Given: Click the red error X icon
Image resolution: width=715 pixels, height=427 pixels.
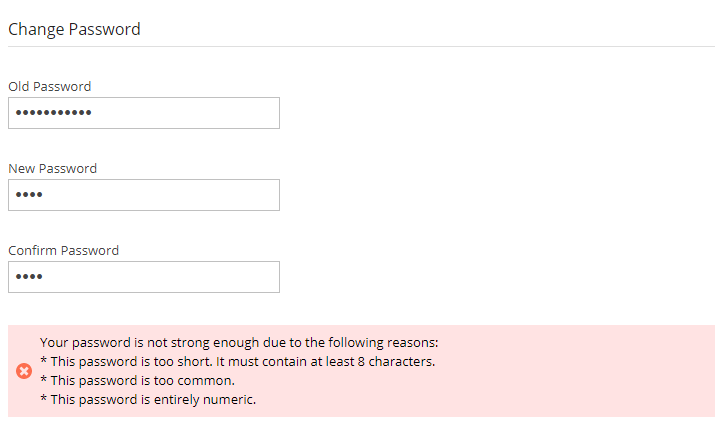Looking at the screenshot, I should click(x=24, y=371).
